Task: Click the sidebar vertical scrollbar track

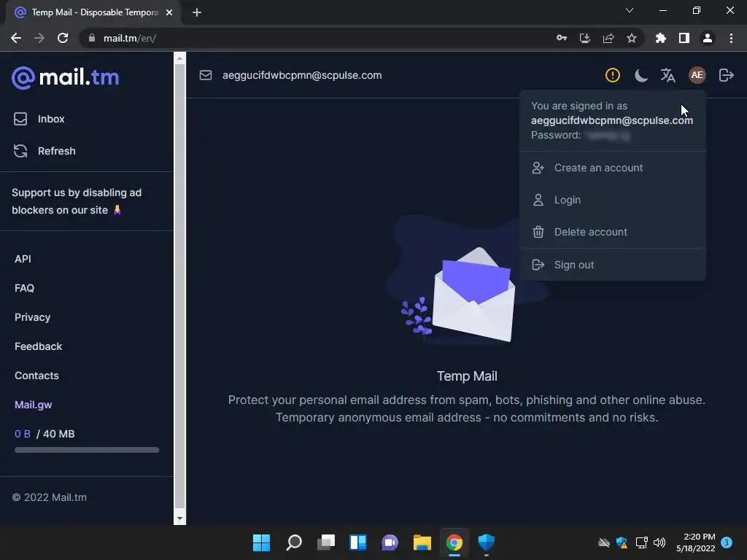Action: (179, 286)
